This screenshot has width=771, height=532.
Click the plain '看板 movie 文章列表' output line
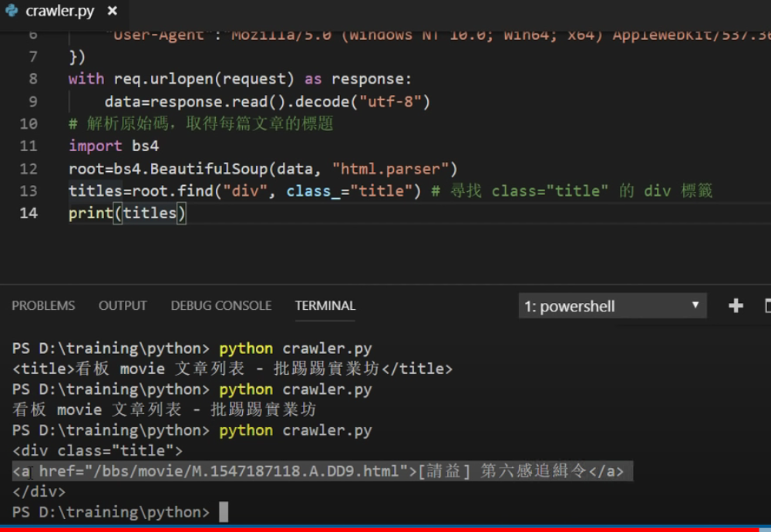[164, 409]
